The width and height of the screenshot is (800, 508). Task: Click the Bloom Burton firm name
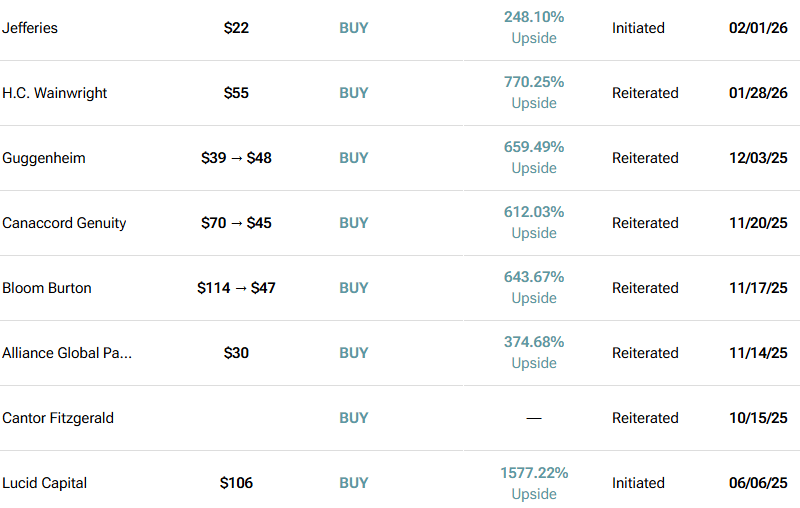coord(47,288)
